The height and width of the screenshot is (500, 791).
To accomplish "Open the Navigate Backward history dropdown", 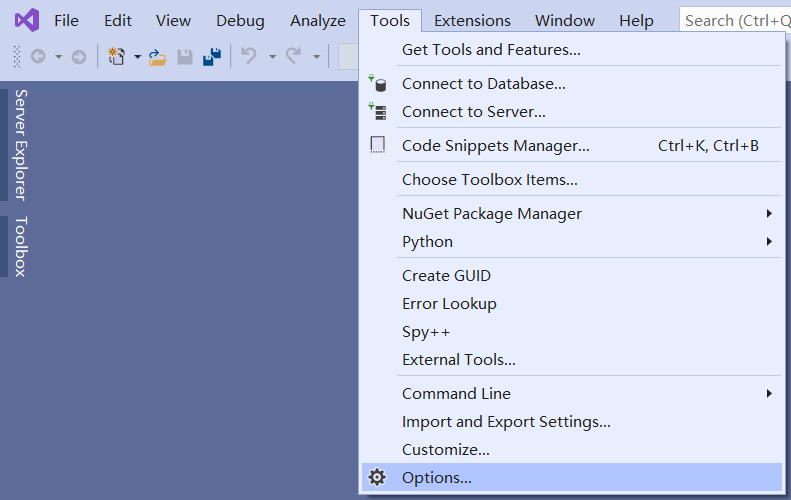I will tap(59, 57).
